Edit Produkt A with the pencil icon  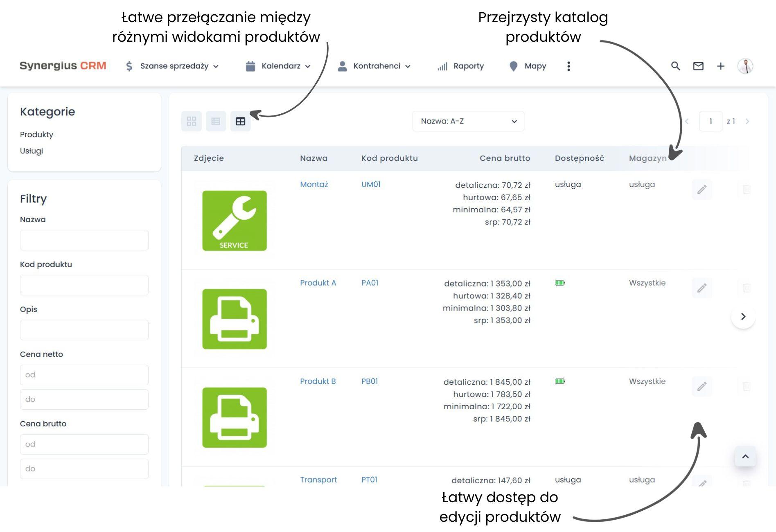click(x=702, y=288)
